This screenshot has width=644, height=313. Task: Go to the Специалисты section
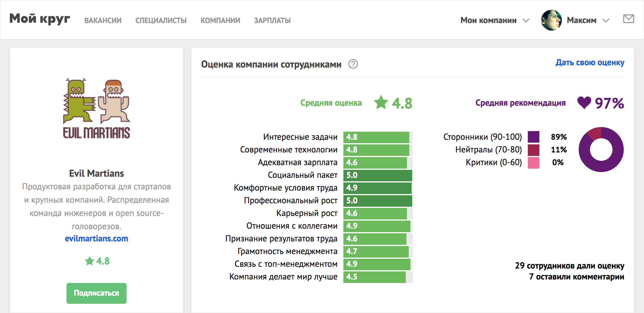(161, 21)
